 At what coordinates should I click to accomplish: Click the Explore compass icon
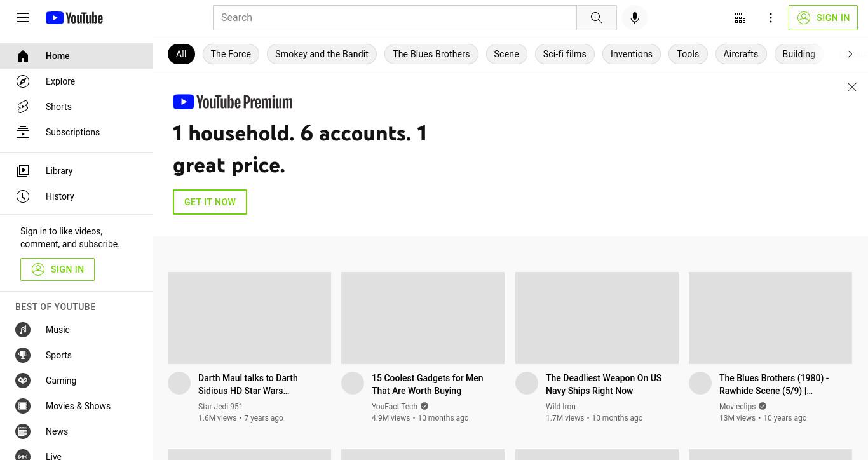pos(23,81)
